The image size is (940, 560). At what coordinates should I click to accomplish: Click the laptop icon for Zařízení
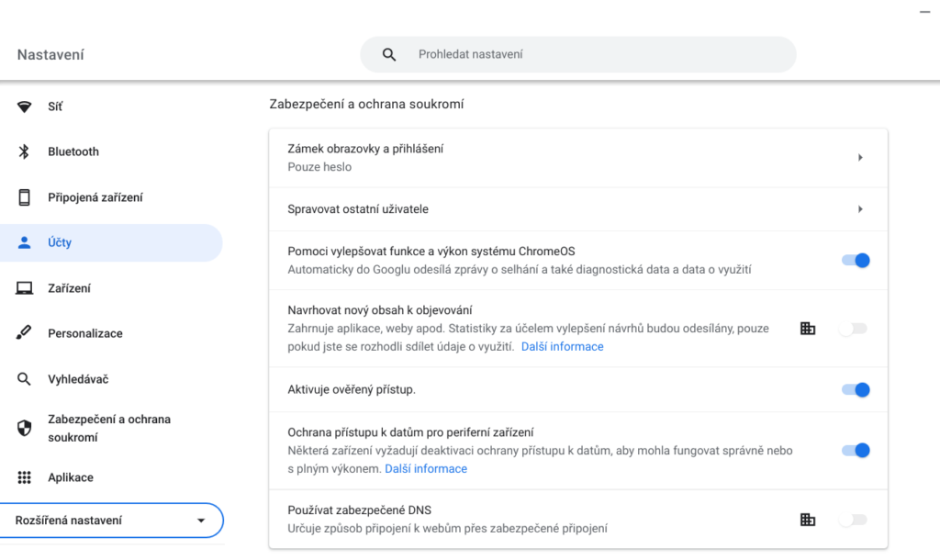(x=25, y=288)
